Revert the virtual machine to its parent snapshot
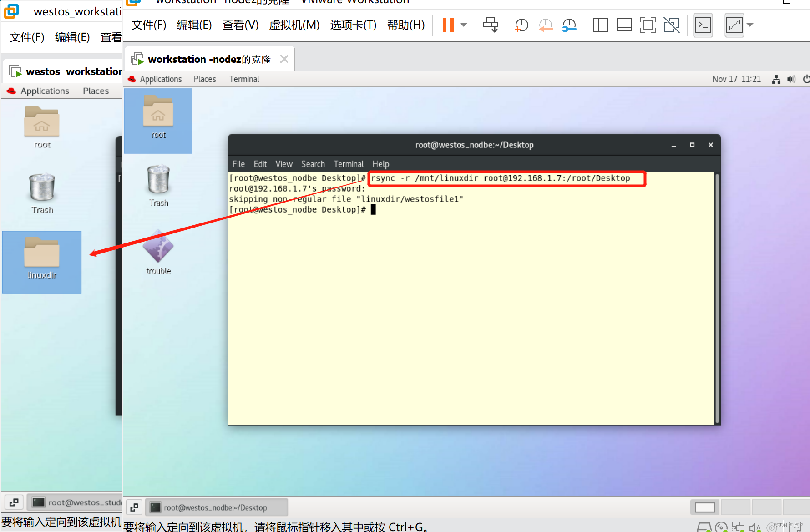Screen dimensions: 810x532 546,25
